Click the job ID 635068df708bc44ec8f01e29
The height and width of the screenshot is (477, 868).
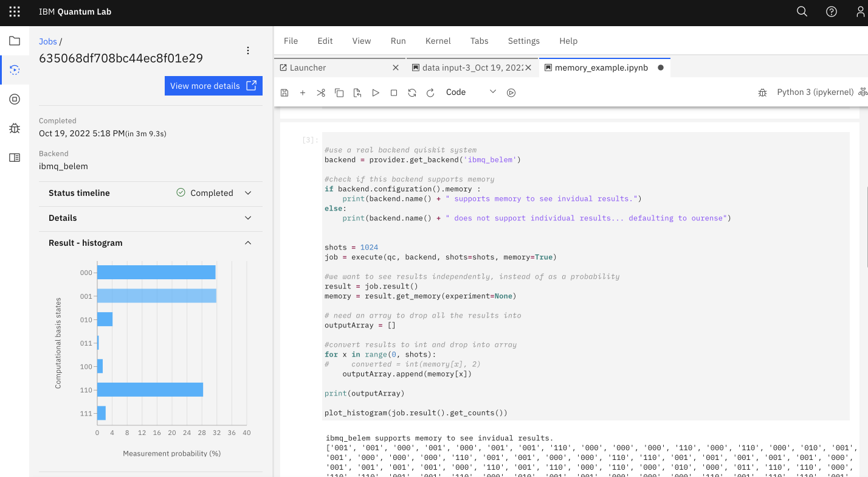tap(121, 58)
